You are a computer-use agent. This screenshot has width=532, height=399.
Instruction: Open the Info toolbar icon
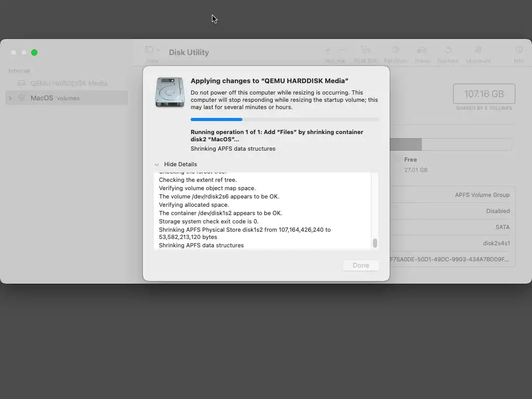pos(519,50)
